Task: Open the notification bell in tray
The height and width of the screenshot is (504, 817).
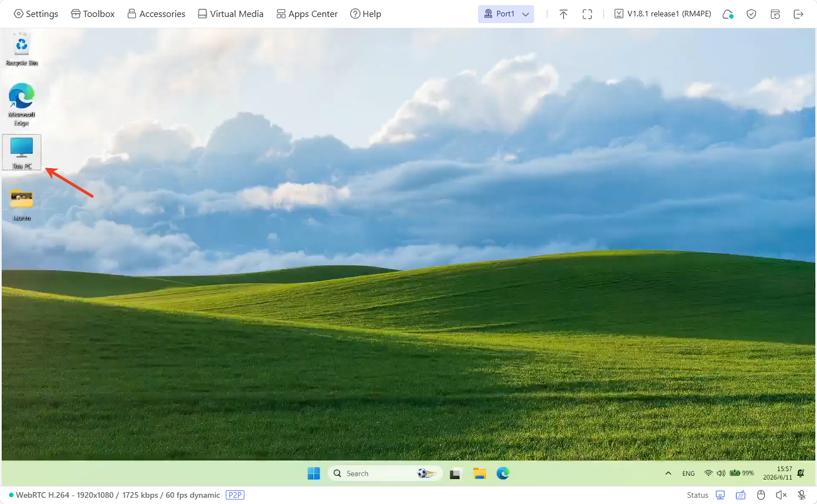Action: [801, 473]
